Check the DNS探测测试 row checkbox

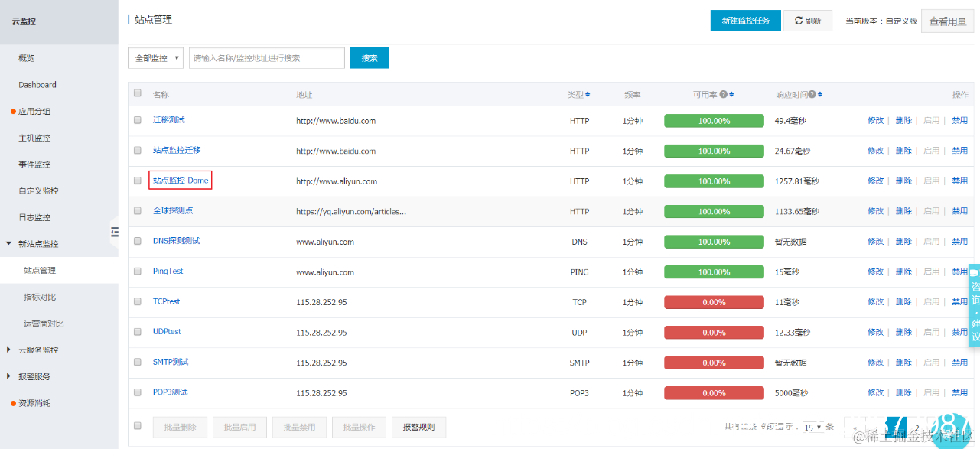click(138, 241)
